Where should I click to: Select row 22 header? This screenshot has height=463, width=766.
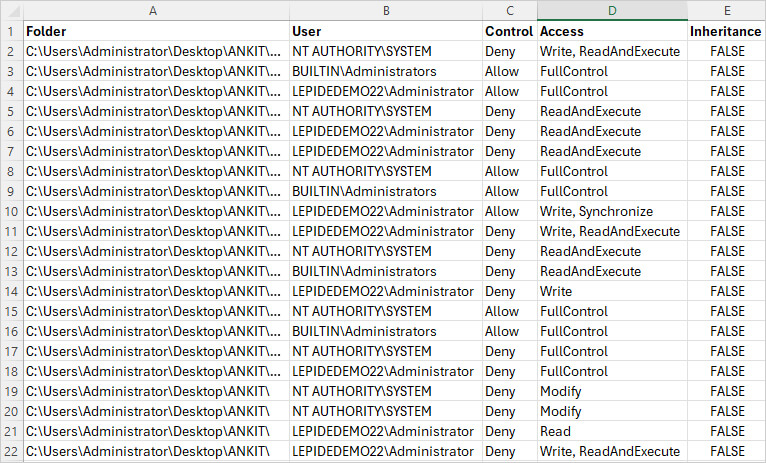[12, 451]
